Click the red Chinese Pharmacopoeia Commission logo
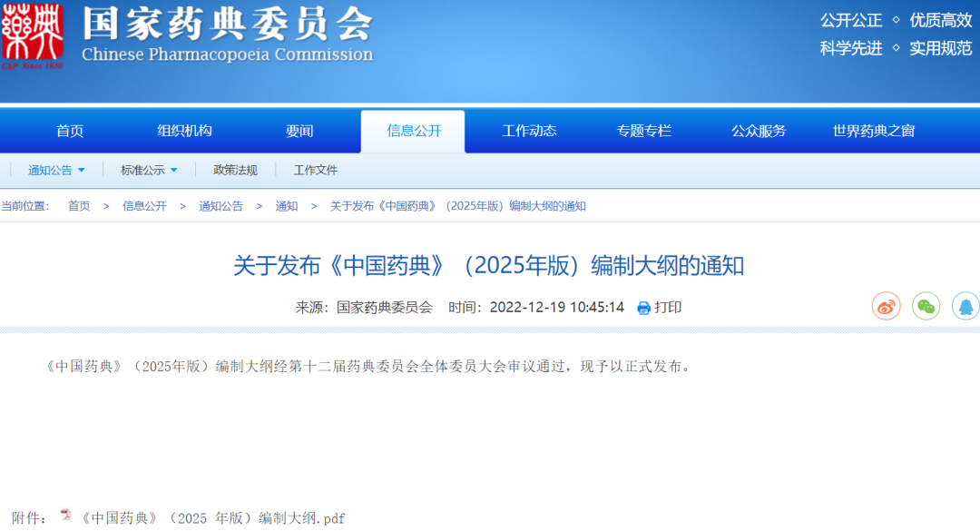The height and width of the screenshot is (531, 980). (32, 34)
